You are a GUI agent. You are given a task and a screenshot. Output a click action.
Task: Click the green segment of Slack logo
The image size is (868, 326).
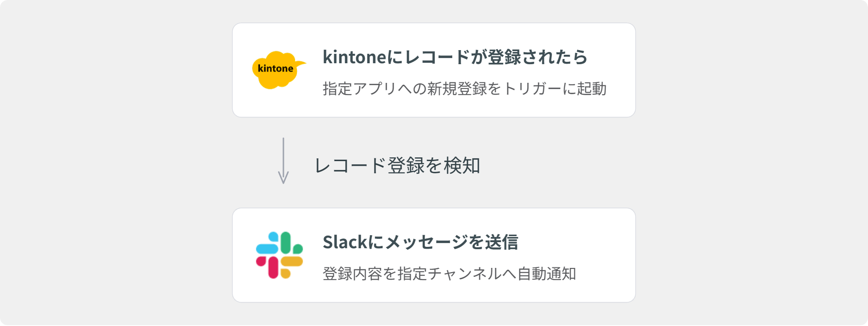click(286, 243)
